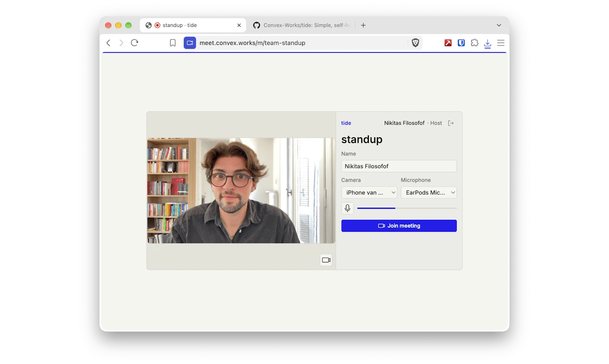This screenshot has height=364, width=609.
Task: Focus the Name input field
Action: pos(399,166)
